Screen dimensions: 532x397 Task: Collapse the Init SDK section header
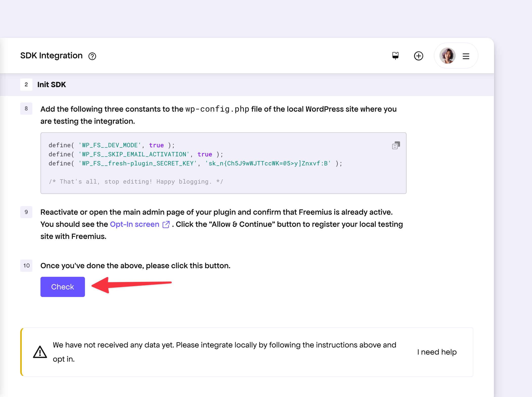coord(52,85)
